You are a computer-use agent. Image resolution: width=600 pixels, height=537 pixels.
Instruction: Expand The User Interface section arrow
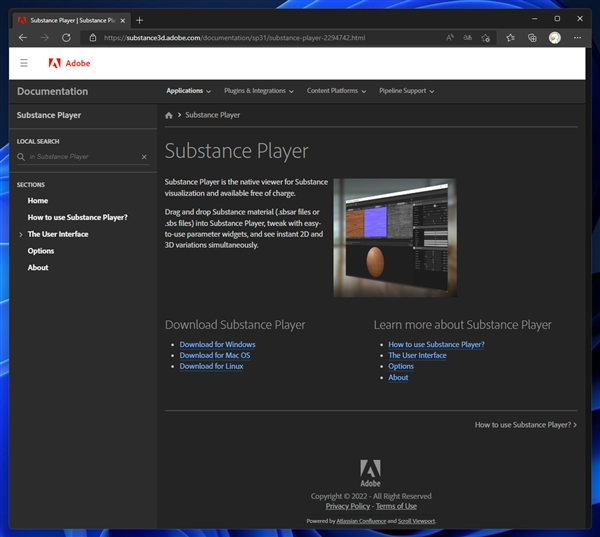pyautogui.click(x=21, y=235)
